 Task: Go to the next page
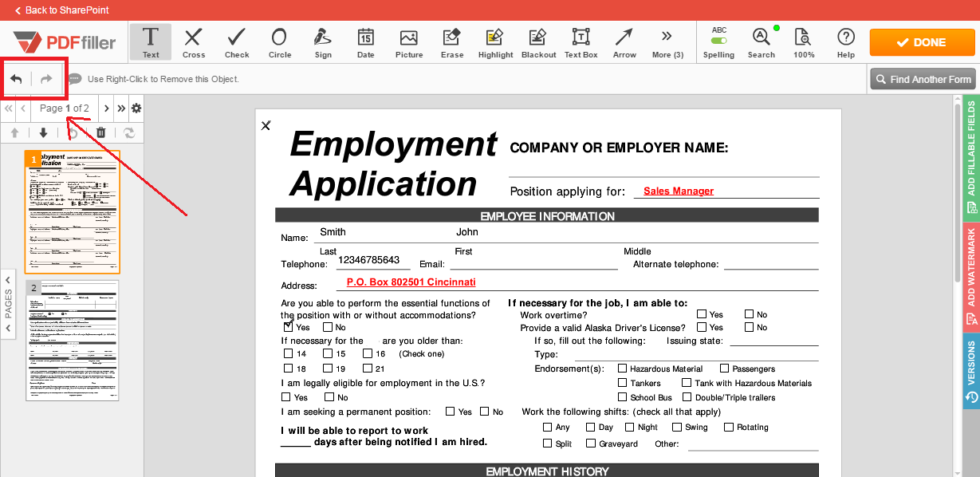pyautogui.click(x=106, y=108)
